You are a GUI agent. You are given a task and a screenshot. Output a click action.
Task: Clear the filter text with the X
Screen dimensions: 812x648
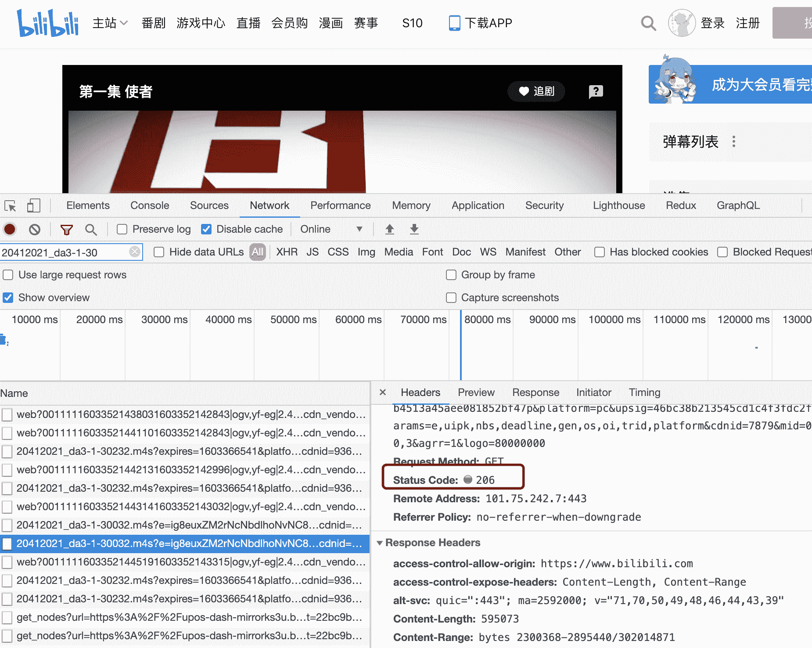[135, 252]
